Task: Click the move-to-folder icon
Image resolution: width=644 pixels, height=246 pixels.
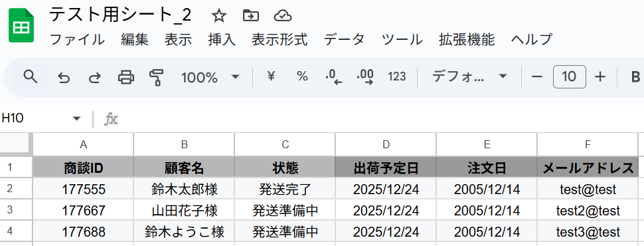Action: click(x=250, y=16)
